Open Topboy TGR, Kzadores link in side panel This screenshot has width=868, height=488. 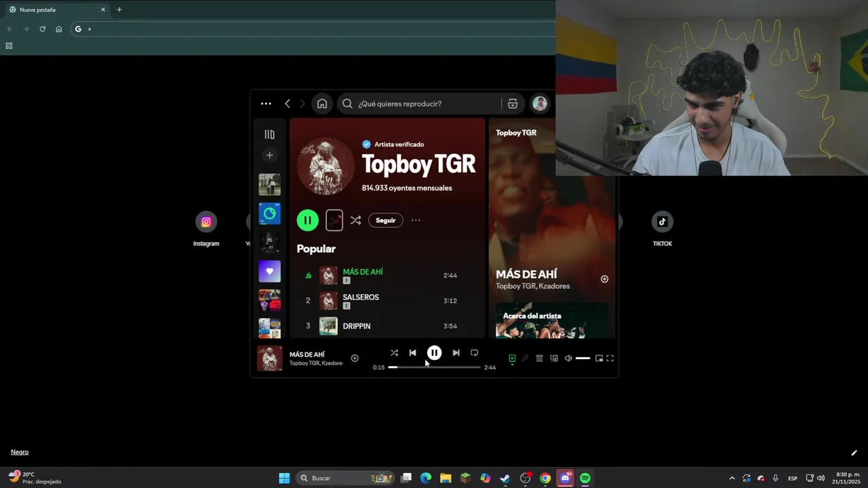pyautogui.click(x=532, y=286)
